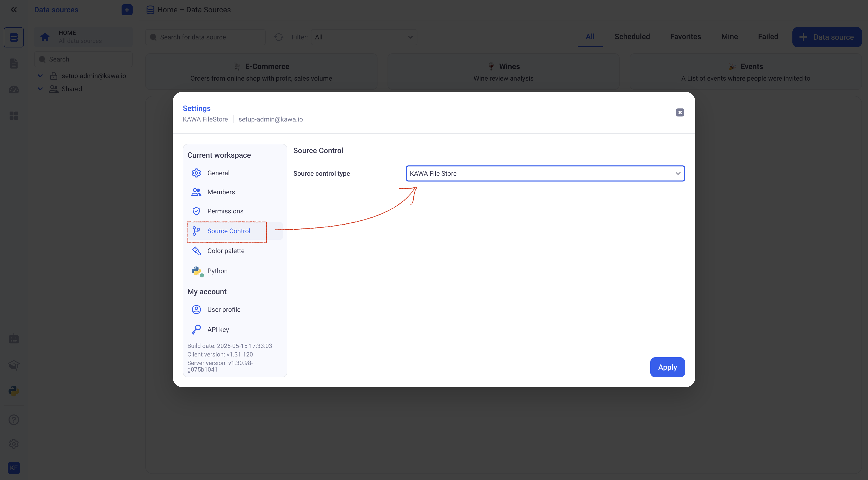Go to Permissions settings
868x480 pixels.
(x=225, y=211)
